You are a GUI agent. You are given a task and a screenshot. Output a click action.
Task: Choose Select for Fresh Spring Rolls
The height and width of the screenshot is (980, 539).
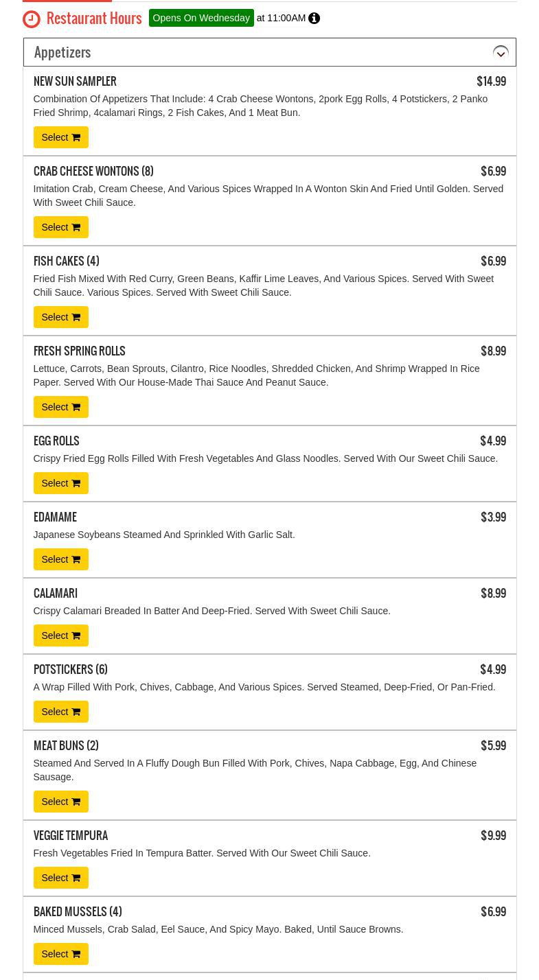coord(60,407)
